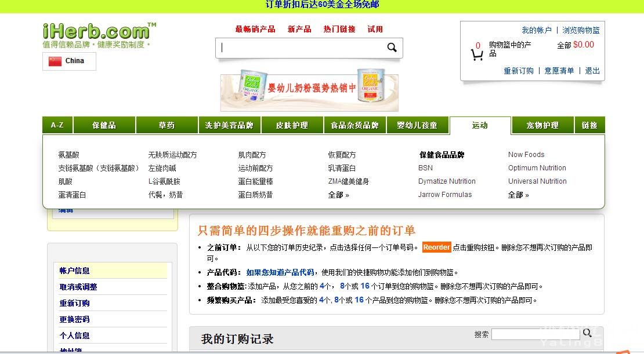Select BSN brand in menu

pyautogui.click(x=425, y=168)
